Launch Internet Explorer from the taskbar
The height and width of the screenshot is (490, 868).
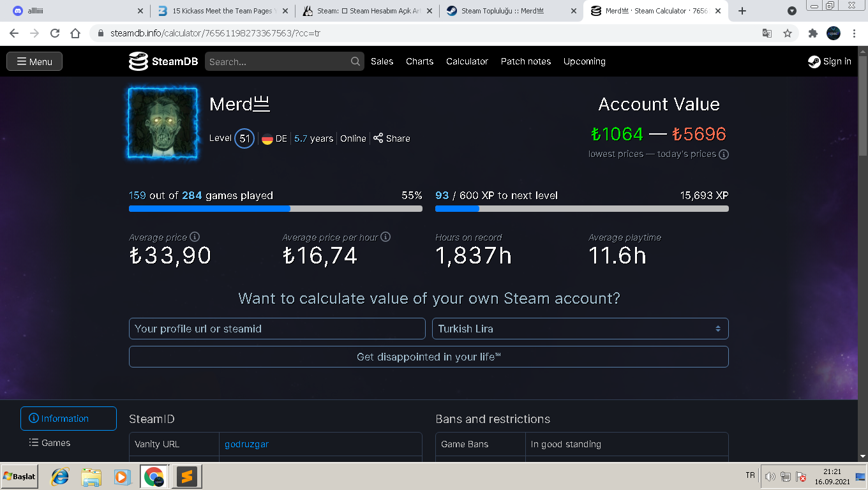coord(60,477)
